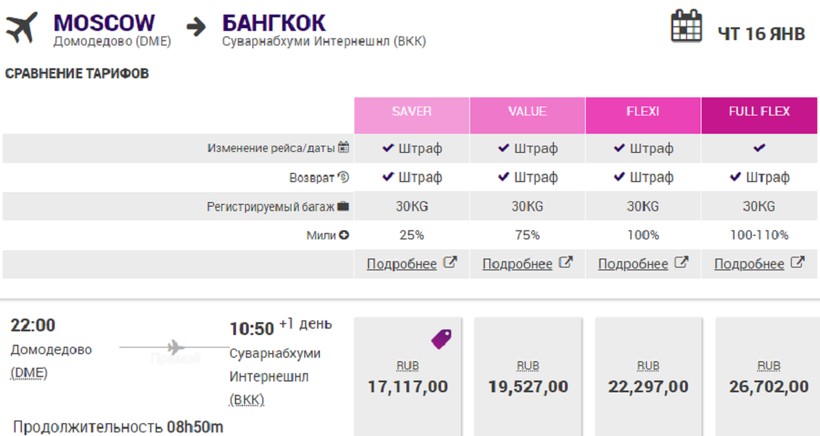Click the calendar icon beside ЧТ 16 ЯНВ
Screen dimensions: 820x436
[x=686, y=26]
